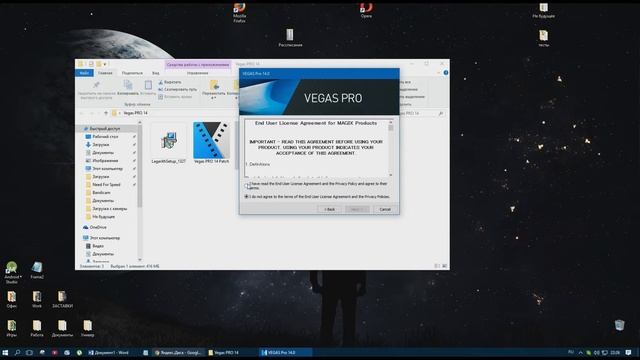Image resolution: width=640 pixels, height=360 pixels.
Task: Open the quick access toolbar dropdown arrow
Action: pyautogui.click(x=105, y=64)
